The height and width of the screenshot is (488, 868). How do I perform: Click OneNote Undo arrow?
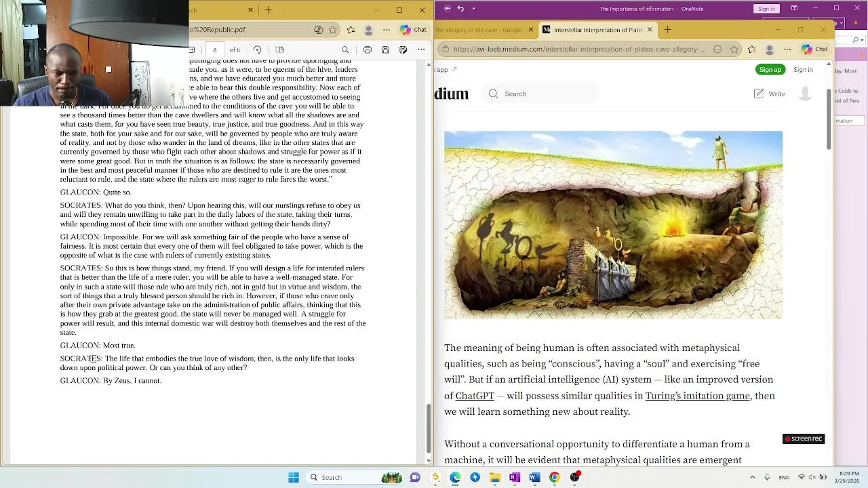click(460, 9)
